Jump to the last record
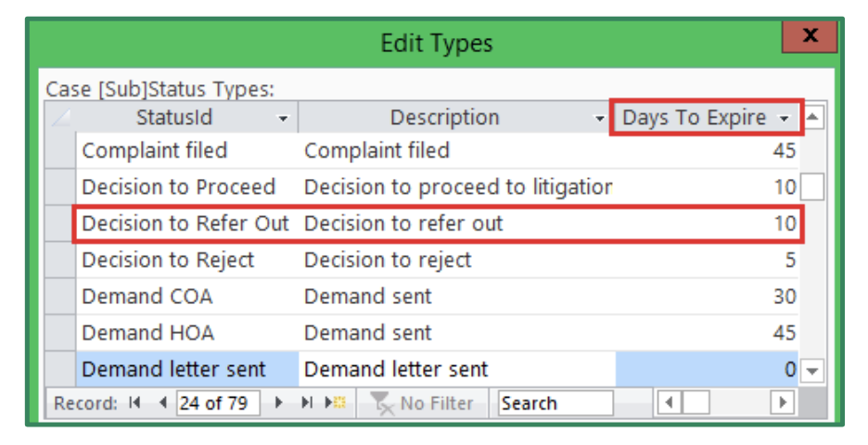 [306, 402]
